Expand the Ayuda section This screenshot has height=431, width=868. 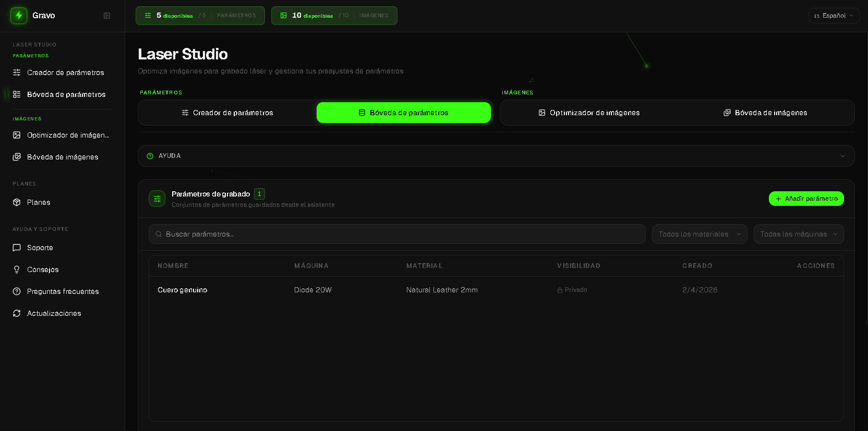(x=496, y=156)
